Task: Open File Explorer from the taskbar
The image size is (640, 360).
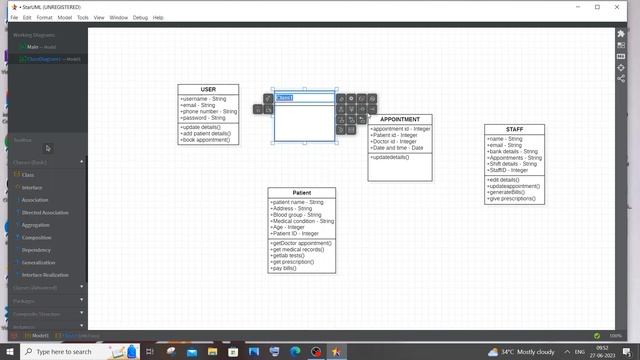Action: point(212,351)
